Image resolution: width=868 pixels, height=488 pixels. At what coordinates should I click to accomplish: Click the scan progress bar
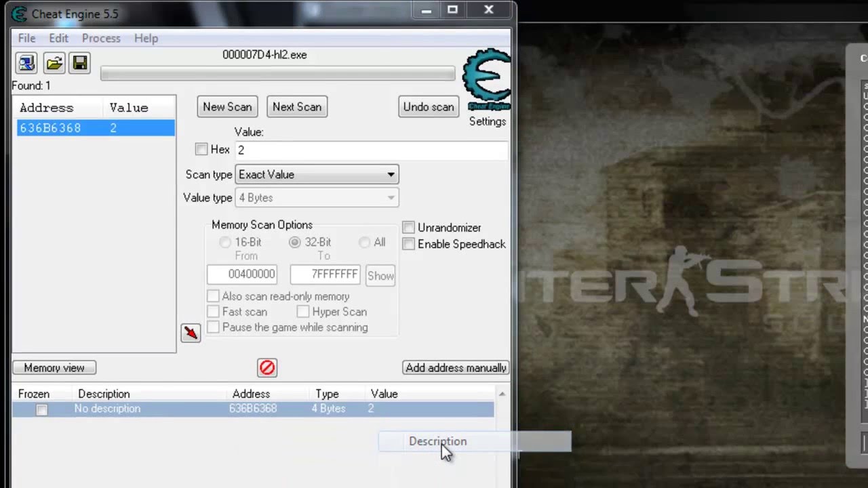pos(278,74)
